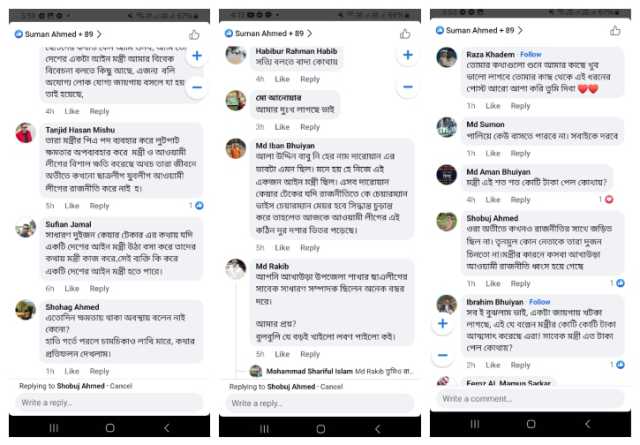Click the blue plus zoom button in the middle screenshot
640x445 pixels.
pyautogui.click(x=408, y=55)
